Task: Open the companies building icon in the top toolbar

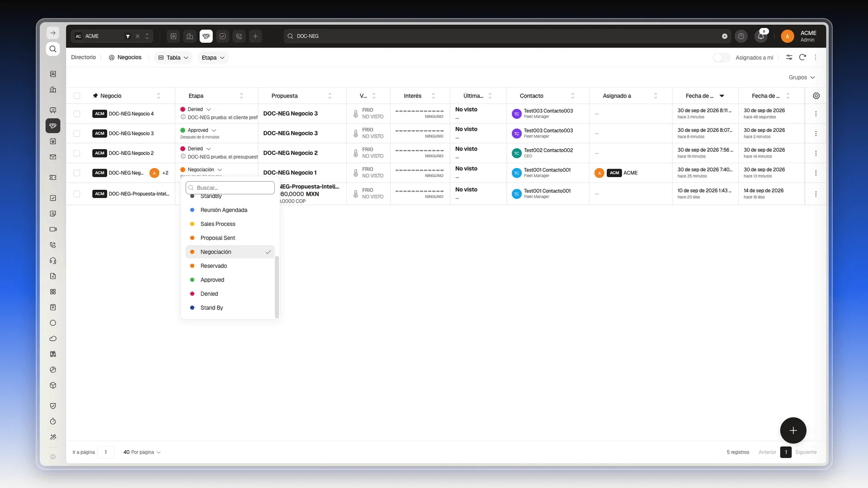Action: 190,36
